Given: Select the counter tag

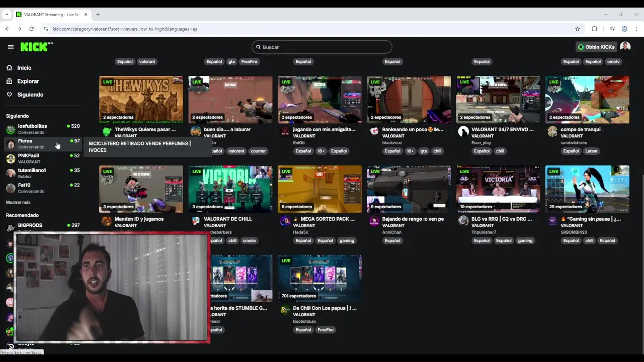Looking at the screenshot, I should pyautogui.click(x=258, y=151).
